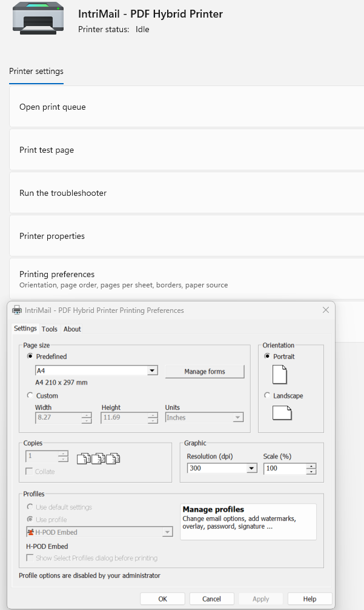Image resolution: width=364 pixels, height=610 pixels.
Task: Select the Custom page size radio
Action: tap(30, 395)
